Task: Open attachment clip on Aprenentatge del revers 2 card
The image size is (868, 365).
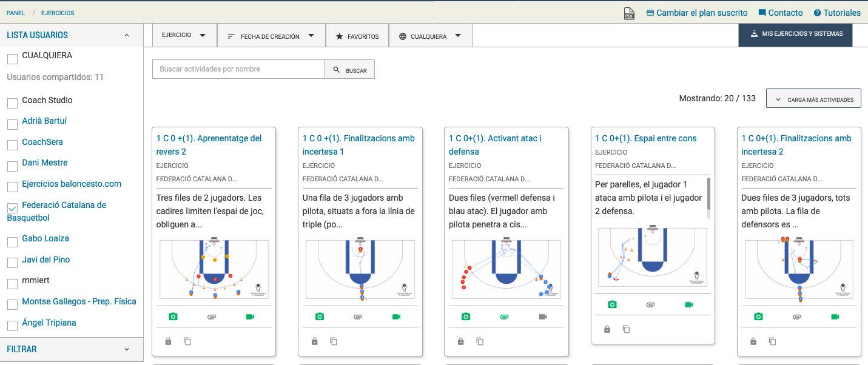Action: pos(212,316)
